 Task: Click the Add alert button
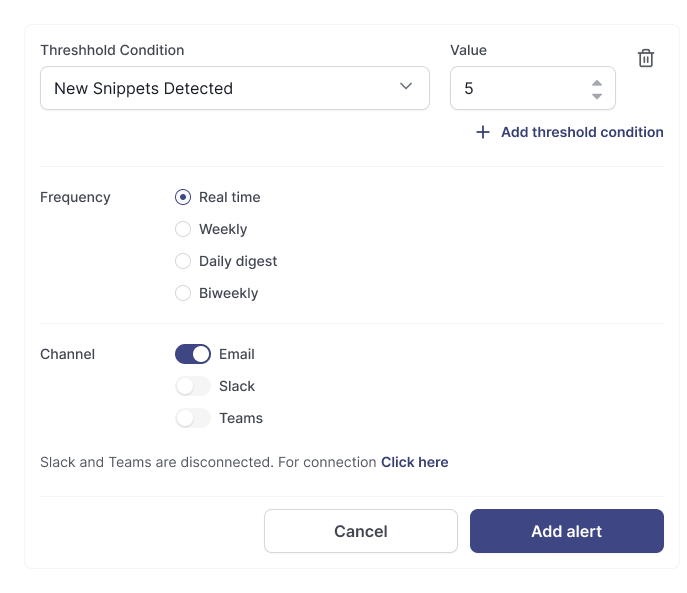click(x=566, y=531)
